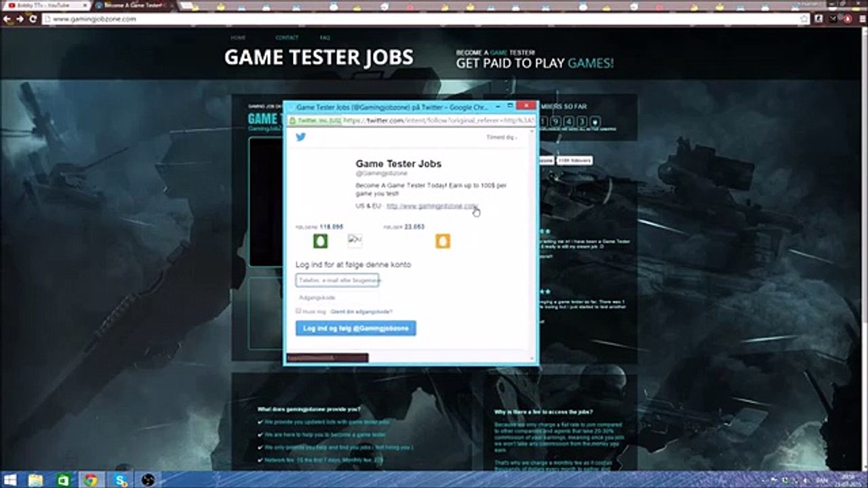Click the 'GET PAID TO PLAY GAMES!' banner text

click(535, 63)
